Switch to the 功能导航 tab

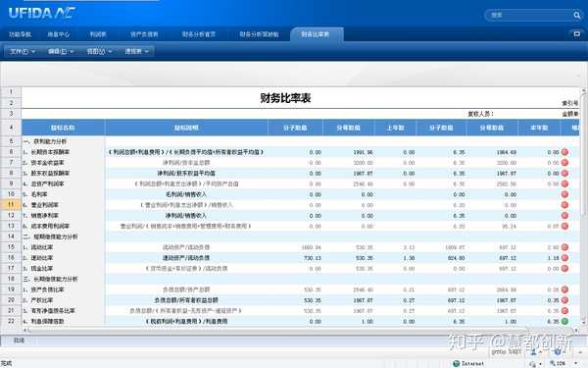[20, 34]
